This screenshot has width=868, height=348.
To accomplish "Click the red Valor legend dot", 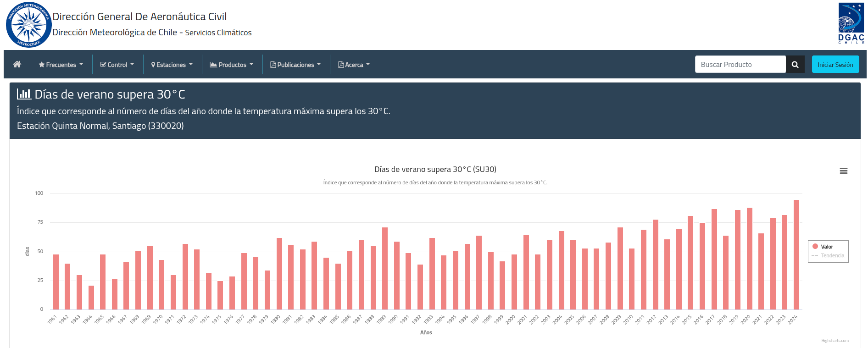I will [815, 247].
